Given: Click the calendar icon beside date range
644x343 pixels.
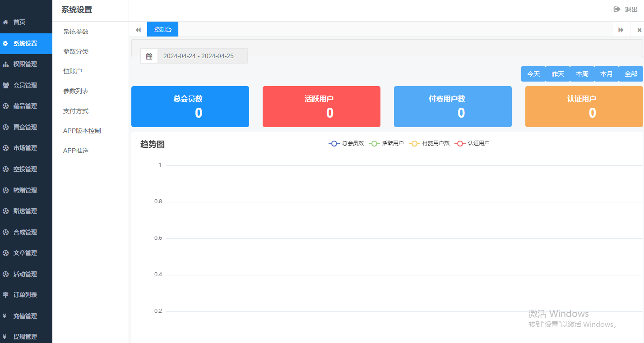Looking at the screenshot, I should (x=149, y=56).
